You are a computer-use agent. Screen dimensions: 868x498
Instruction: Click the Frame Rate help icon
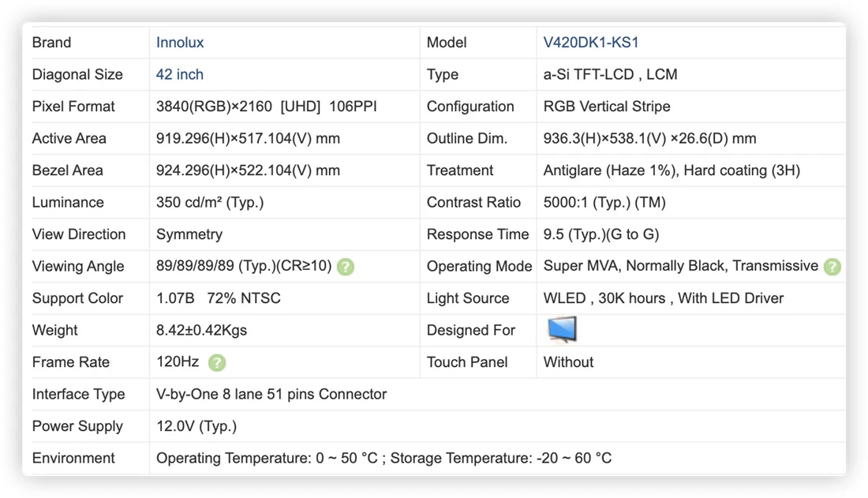[217, 363]
